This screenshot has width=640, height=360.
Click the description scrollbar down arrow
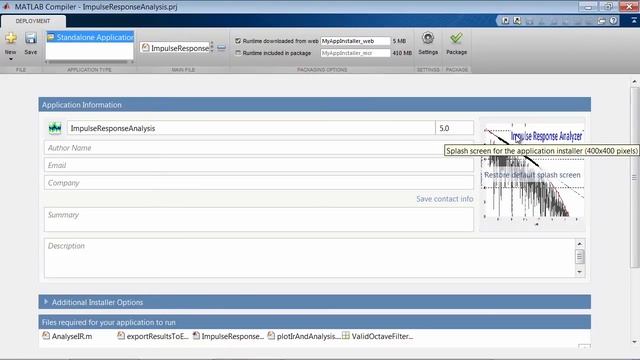point(580,272)
